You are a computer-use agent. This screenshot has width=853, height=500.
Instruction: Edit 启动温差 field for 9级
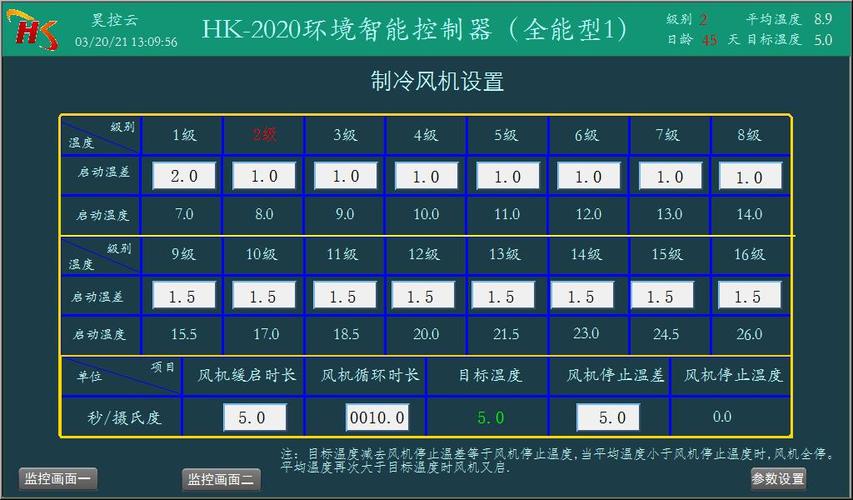[x=184, y=295]
